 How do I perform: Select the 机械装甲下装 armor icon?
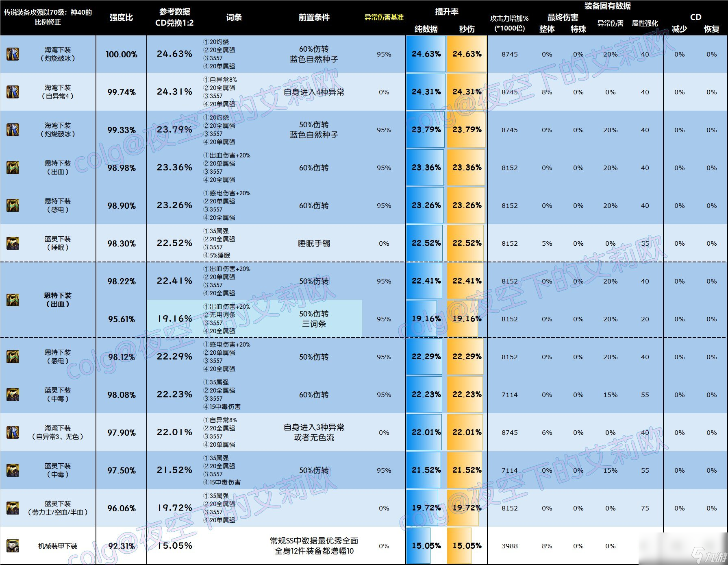pyautogui.click(x=13, y=546)
